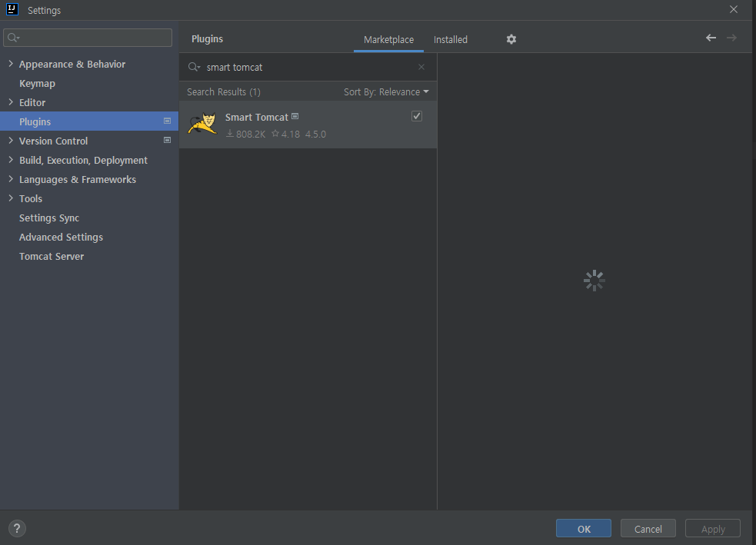The height and width of the screenshot is (545, 756).
Task: Select Plugins in settings tree
Action: [89, 121]
